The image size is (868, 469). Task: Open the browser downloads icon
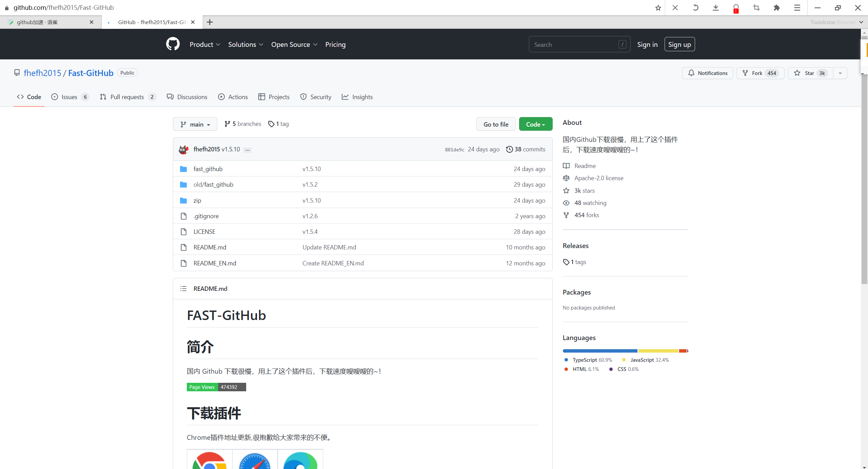(x=716, y=7)
